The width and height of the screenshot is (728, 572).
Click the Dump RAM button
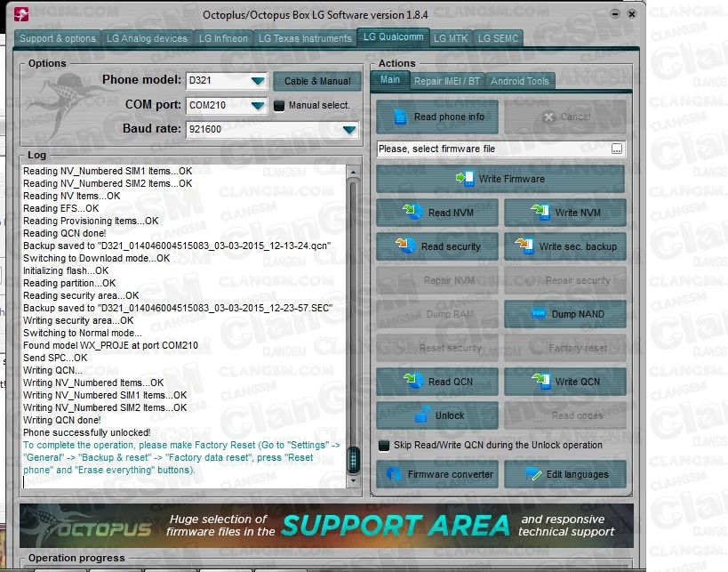coord(437,314)
